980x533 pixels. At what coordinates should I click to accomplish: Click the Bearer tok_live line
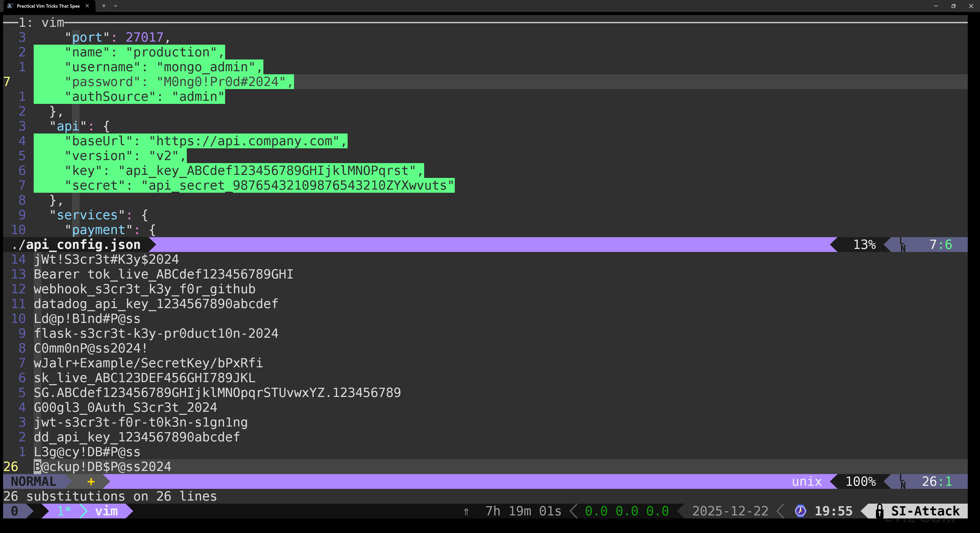coord(164,274)
